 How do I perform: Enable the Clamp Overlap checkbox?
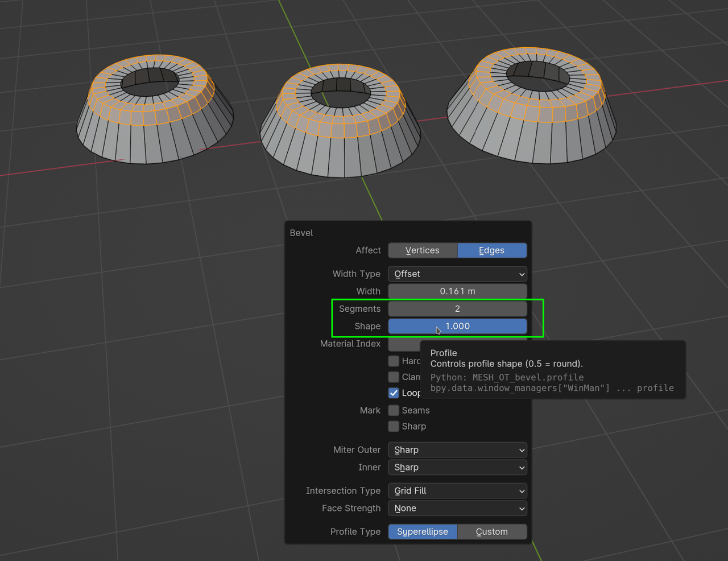[x=394, y=377]
